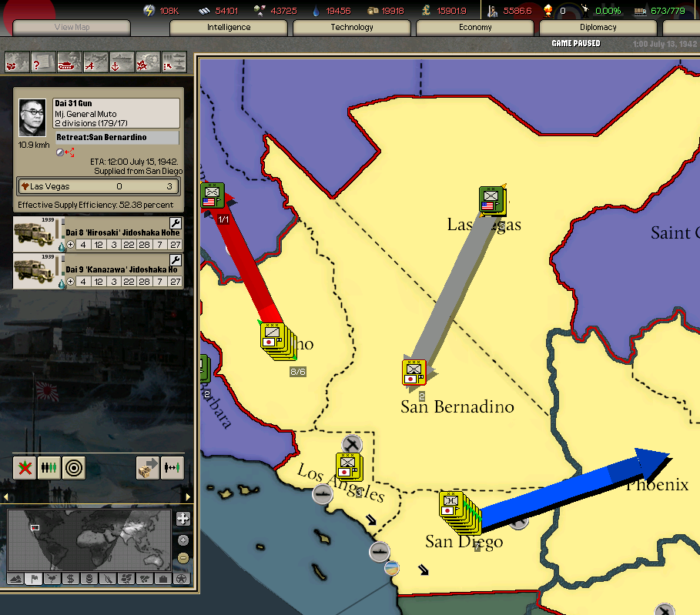Click the View Map button
The width and height of the screenshot is (700, 615).
[72, 28]
